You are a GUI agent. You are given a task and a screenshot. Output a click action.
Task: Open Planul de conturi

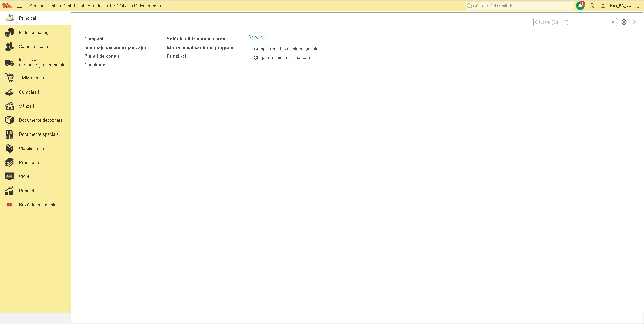[102, 56]
